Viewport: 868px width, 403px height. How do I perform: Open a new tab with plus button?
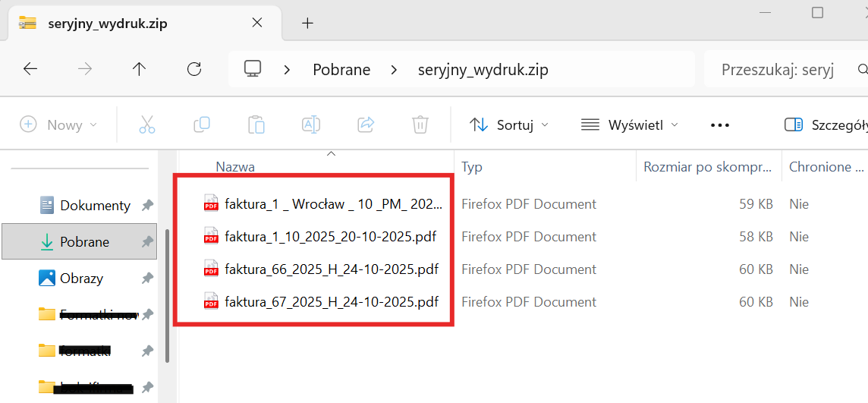click(307, 23)
